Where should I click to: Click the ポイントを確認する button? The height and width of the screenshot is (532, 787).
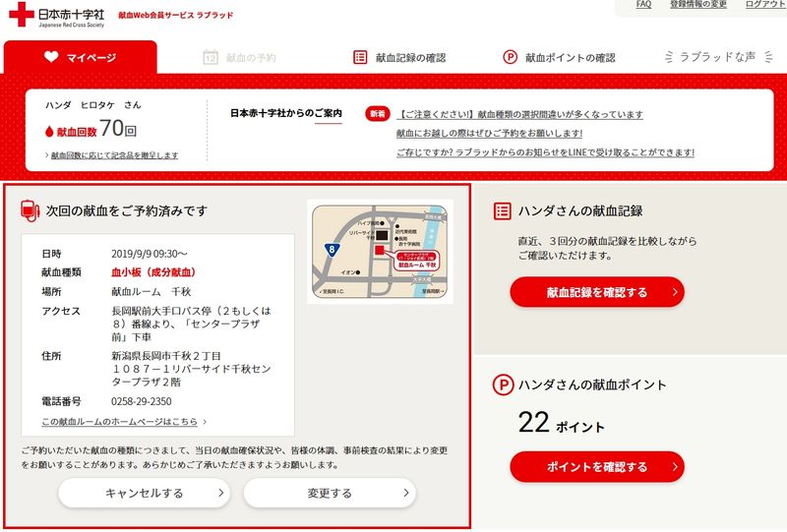597,467
